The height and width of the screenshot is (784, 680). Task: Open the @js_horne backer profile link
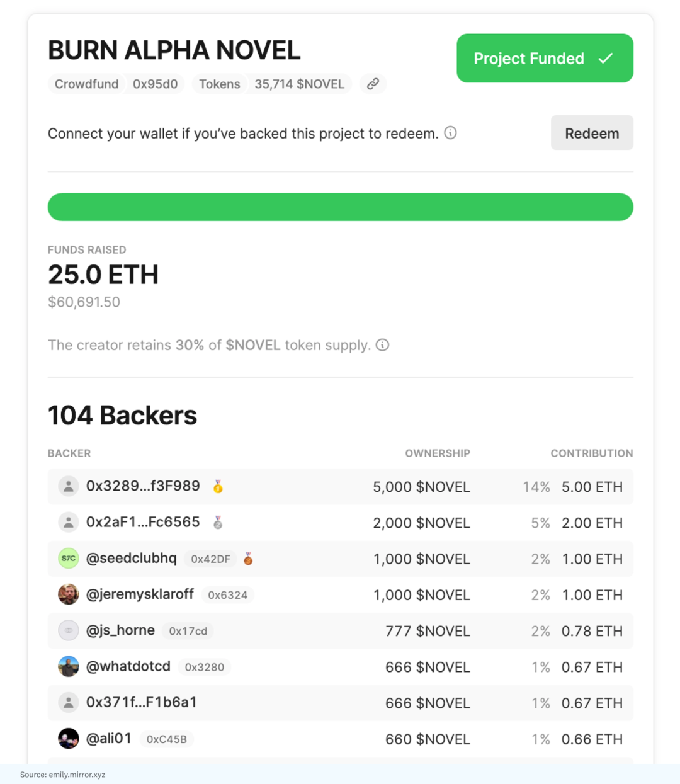tap(120, 630)
